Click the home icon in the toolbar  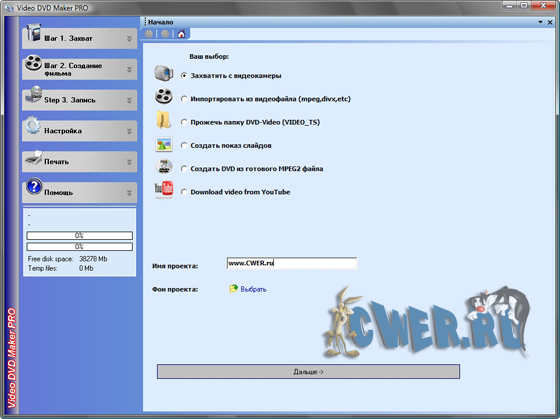(181, 34)
